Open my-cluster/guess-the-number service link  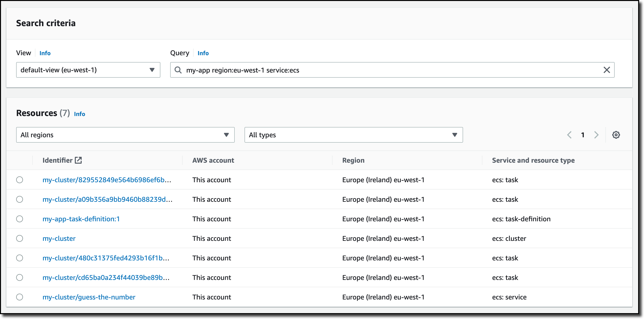(x=89, y=297)
